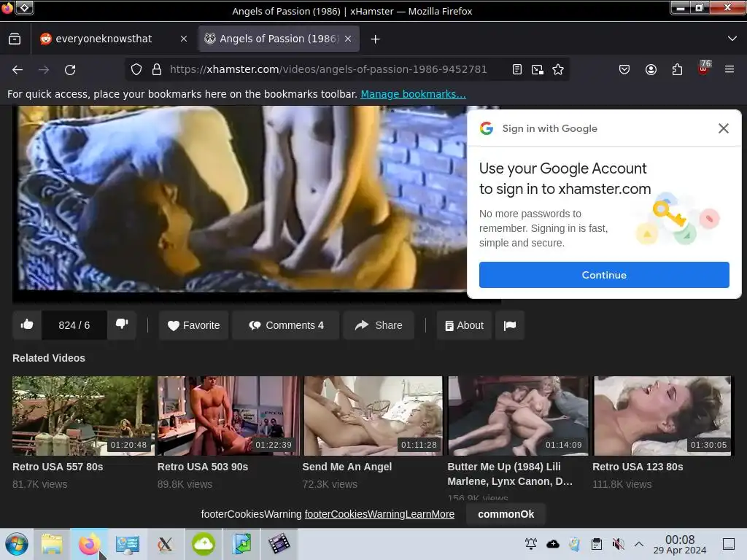Reload the current page
This screenshot has height=560, width=747.
(x=70, y=70)
